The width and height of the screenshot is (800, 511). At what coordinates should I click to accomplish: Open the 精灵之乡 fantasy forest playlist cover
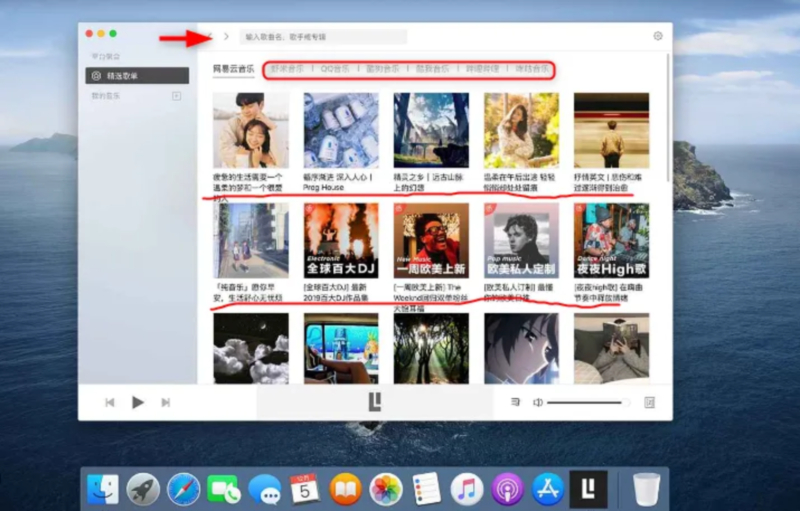tap(431, 131)
